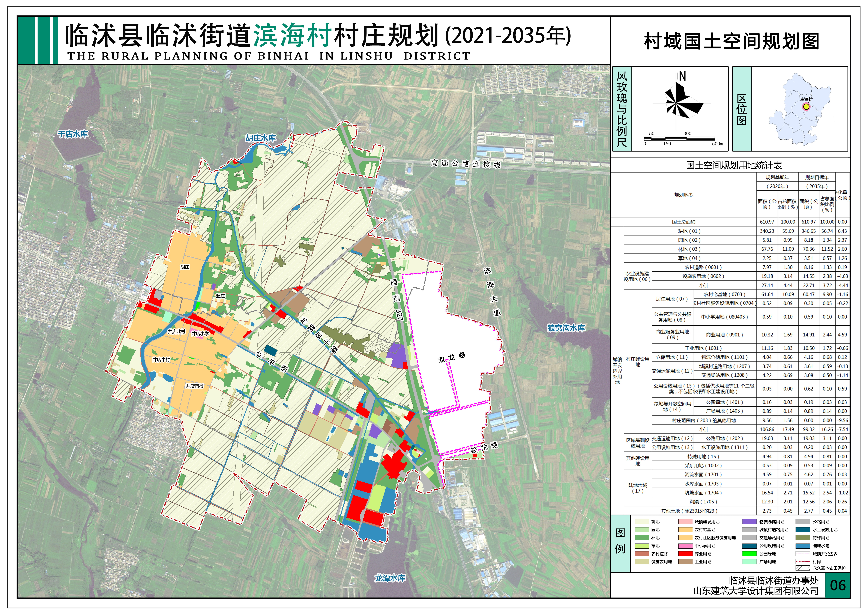Click the 城镇开发边界 dashed magenta legend symbol

click(x=803, y=554)
